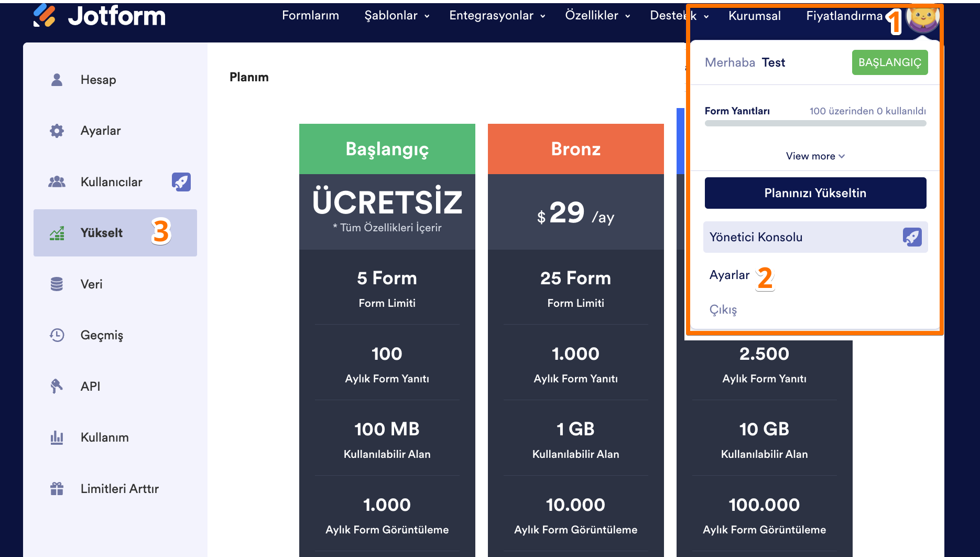This screenshot has width=980, height=557.
Task: Open Ayarlar in the left sidebar
Action: point(115,131)
